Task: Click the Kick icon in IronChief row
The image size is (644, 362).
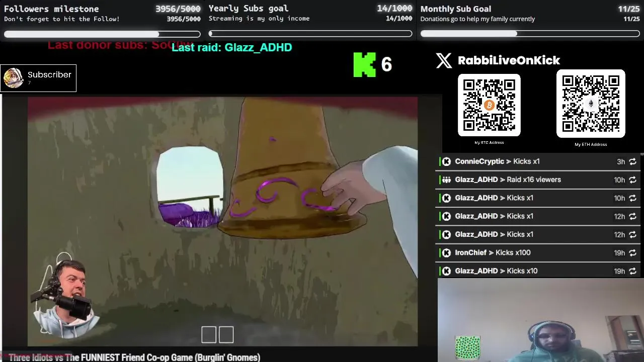Action: 446,253
